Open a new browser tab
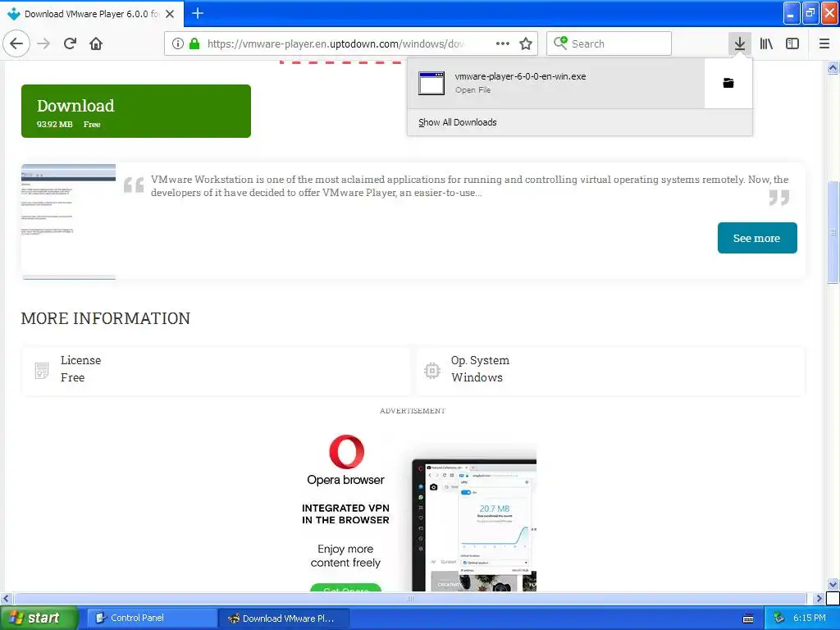This screenshot has height=630, width=840. tap(198, 13)
